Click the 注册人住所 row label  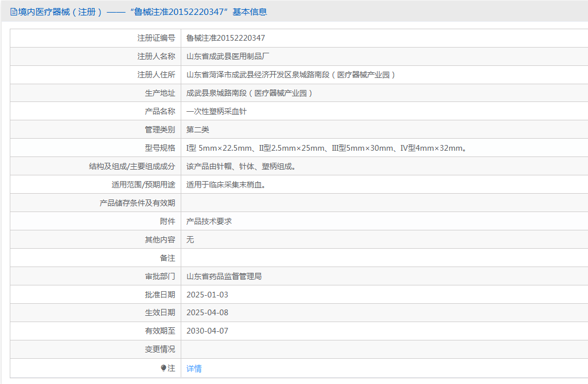156,75
